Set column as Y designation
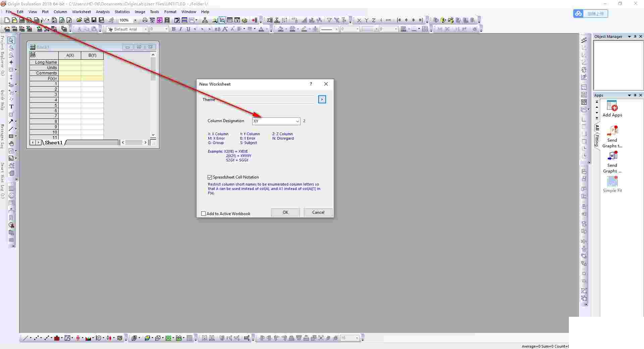 (367, 20)
